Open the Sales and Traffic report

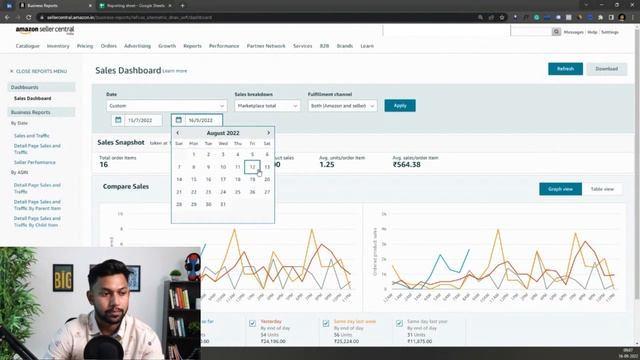click(31, 136)
